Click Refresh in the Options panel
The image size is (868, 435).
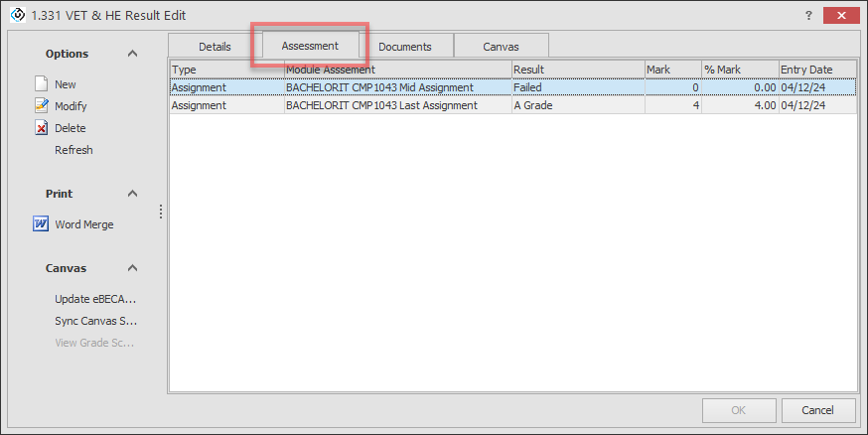point(73,150)
